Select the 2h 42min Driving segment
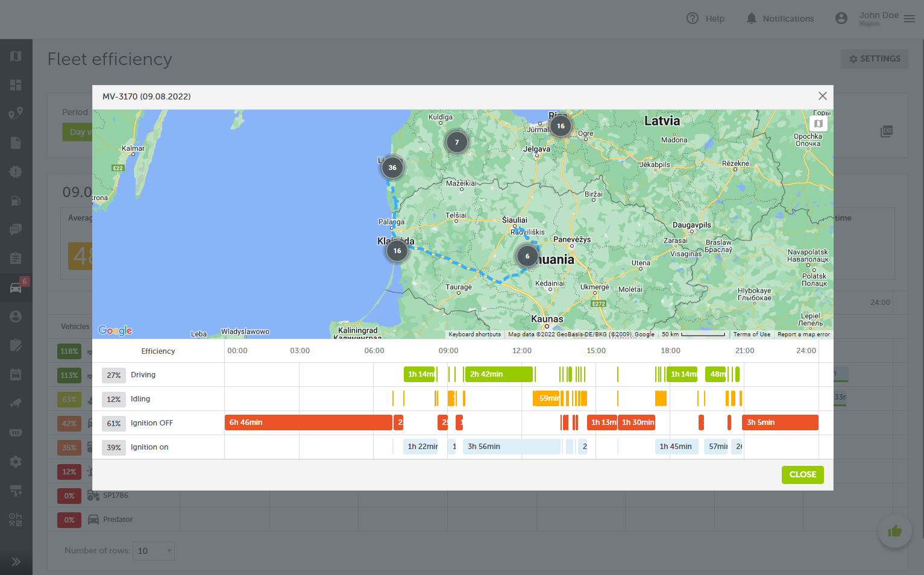924x575 pixels. click(x=498, y=374)
